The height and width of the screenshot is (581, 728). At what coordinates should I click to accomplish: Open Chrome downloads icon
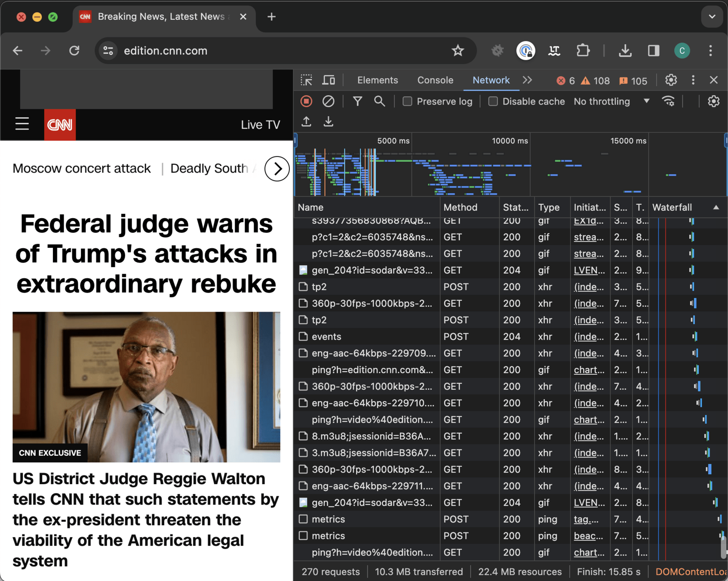pos(625,51)
